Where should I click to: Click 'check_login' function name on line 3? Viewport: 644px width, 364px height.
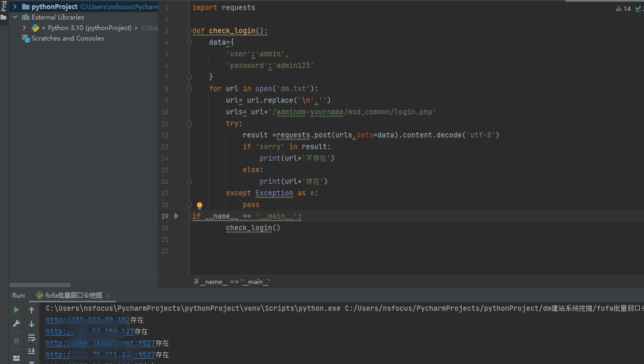(232, 31)
